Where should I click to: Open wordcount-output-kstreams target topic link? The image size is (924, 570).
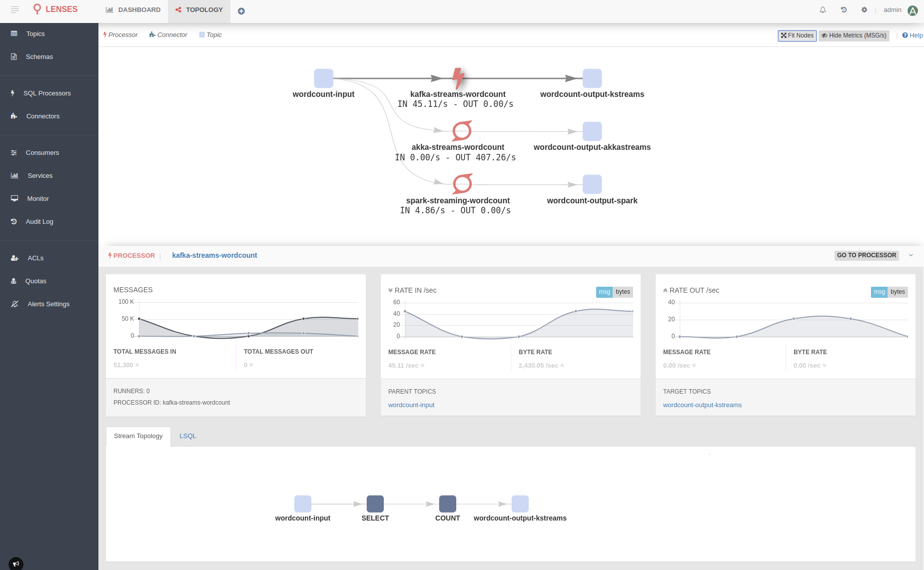(702, 405)
